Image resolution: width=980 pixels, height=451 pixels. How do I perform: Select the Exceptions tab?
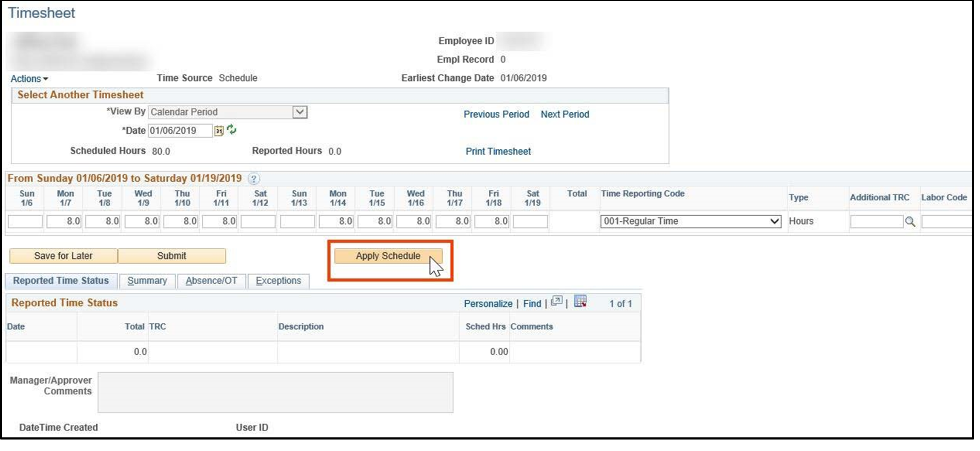pos(278,281)
